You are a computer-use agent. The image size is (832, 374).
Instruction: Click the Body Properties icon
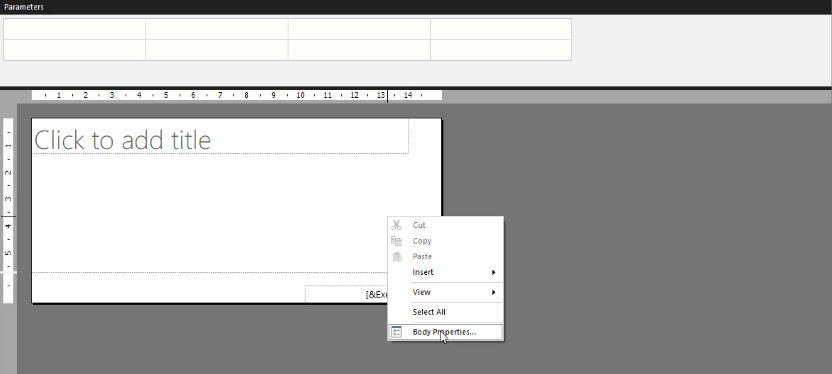(x=396, y=332)
